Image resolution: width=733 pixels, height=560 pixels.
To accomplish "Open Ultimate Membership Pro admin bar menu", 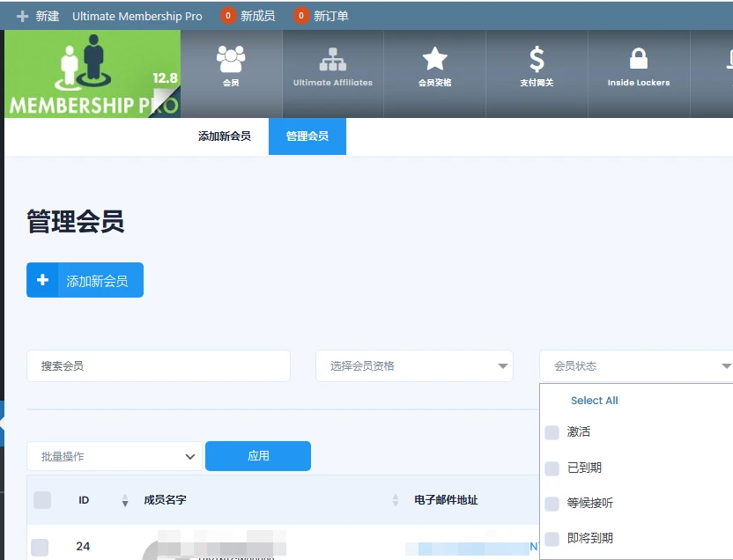I will point(137,15).
